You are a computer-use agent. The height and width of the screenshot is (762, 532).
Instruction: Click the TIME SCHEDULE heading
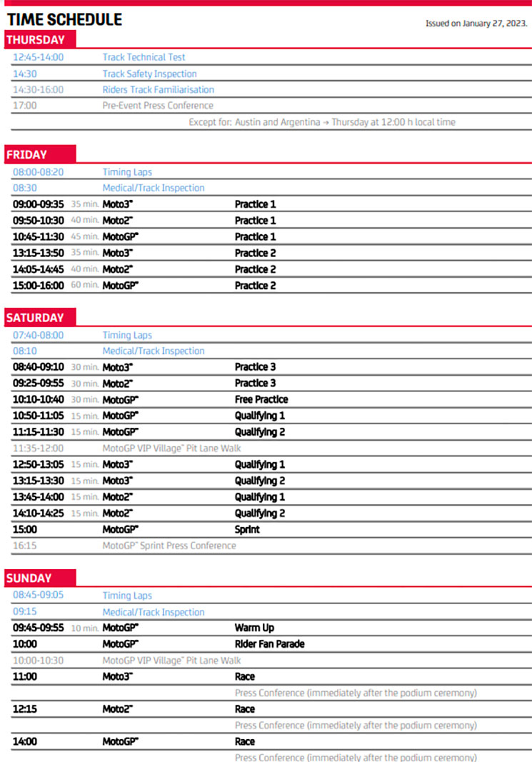click(x=64, y=19)
